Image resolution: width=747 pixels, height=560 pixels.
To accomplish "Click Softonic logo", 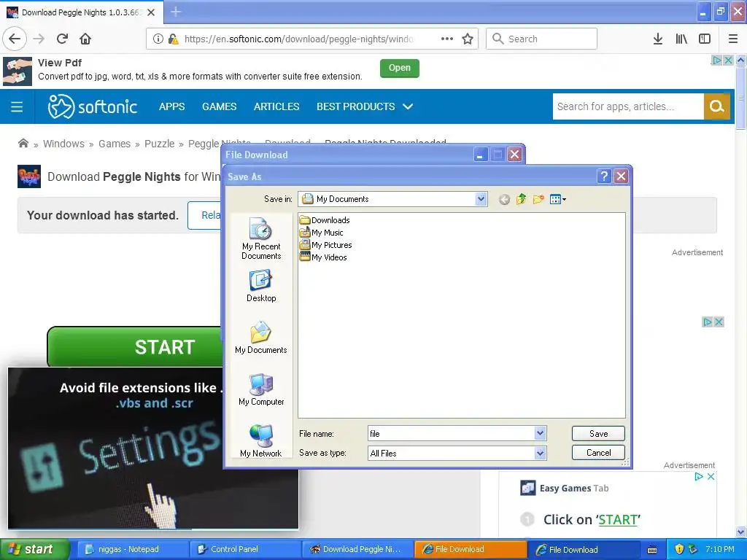I will click(x=93, y=106).
